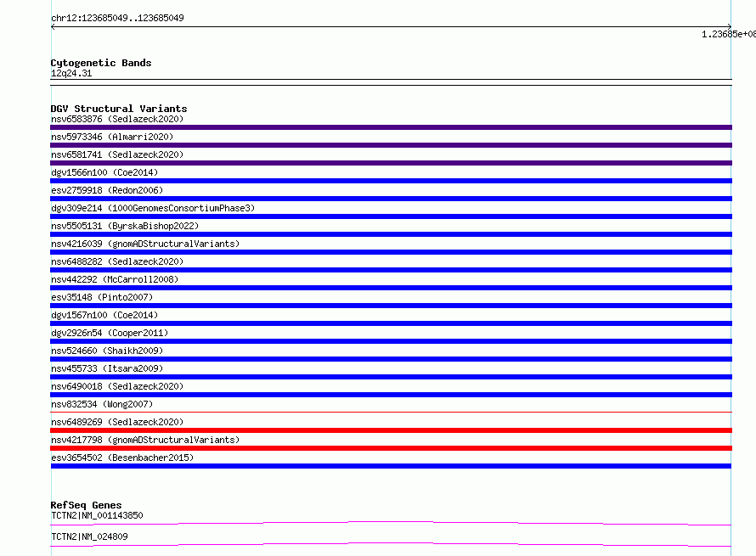756x556 pixels.
Task: Select the DGV Structural Variants track heading
Action: point(119,109)
